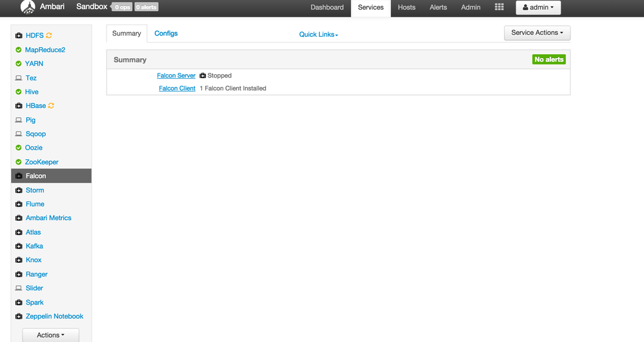Screen dimensions: 644x342
Task: Click the Spark stopped status icon
Action: tap(19, 303)
